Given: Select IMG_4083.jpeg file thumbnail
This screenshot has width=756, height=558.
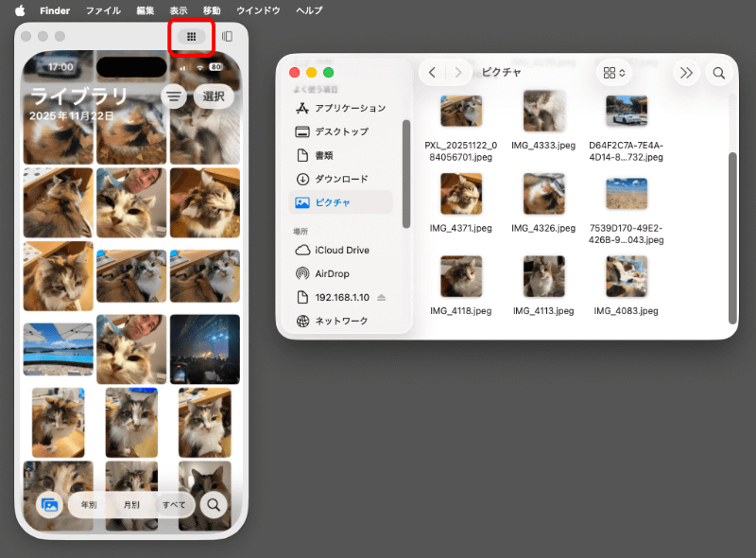Looking at the screenshot, I should (627, 276).
